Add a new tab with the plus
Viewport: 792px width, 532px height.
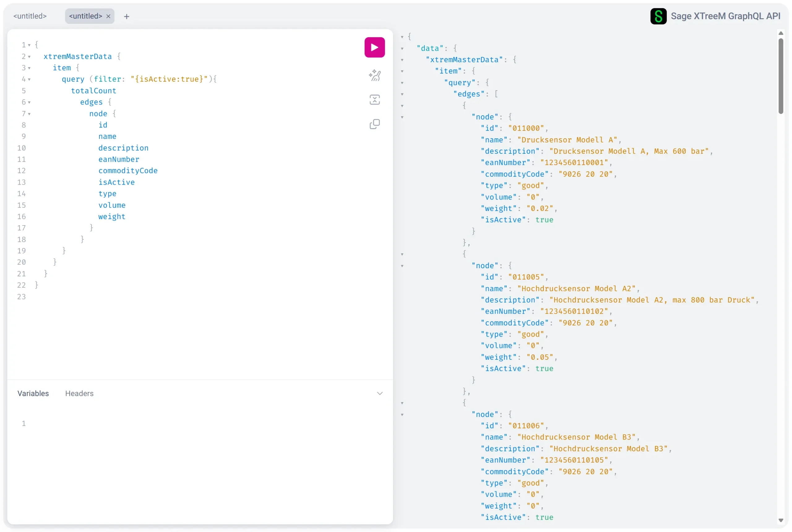[127, 16]
